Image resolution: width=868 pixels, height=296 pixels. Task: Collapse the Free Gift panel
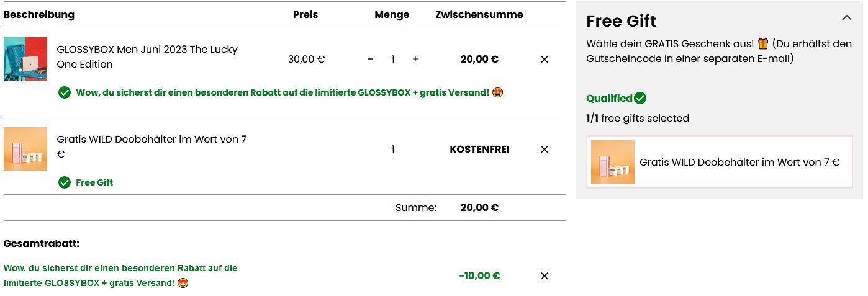(847, 18)
